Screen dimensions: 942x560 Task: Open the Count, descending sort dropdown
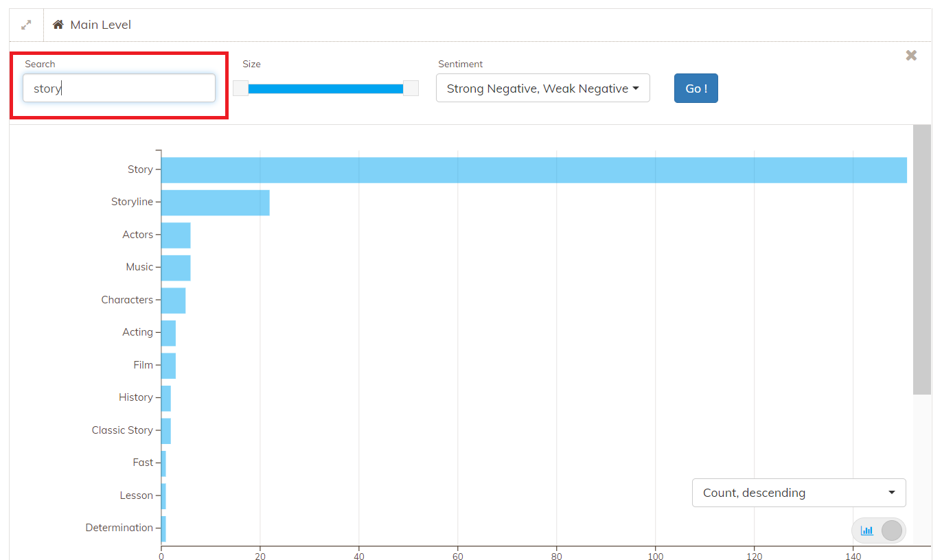pyautogui.click(x=799, y=493)
